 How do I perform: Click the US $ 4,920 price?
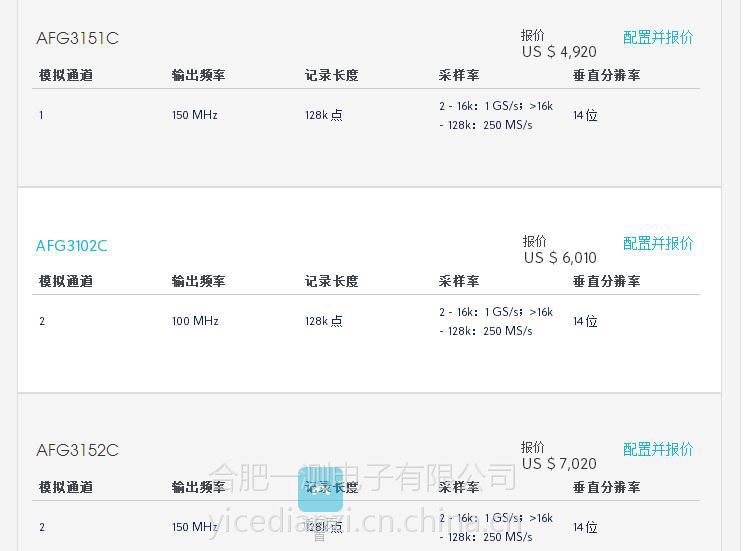559,52
